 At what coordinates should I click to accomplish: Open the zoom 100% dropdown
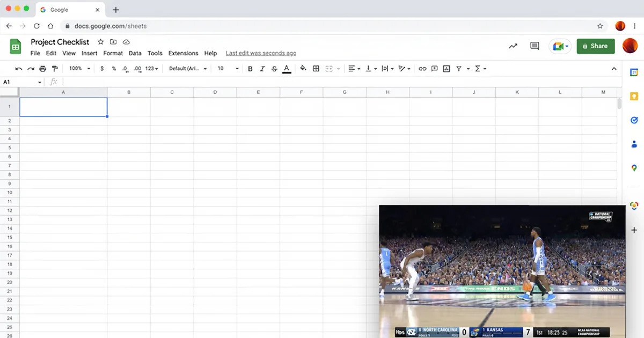pos(79,69)
